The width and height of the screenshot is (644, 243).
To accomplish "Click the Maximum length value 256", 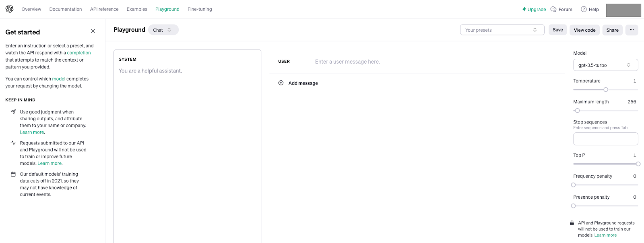I will coord(632,102).
